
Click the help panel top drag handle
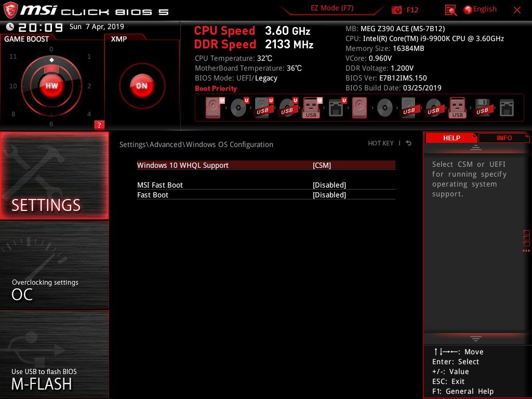tap(476, 148)
